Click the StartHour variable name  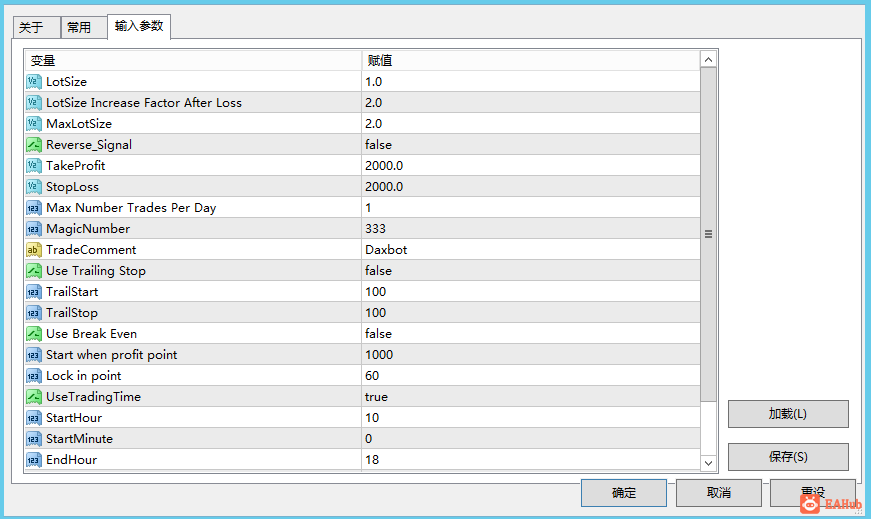pyautogui.click(x=74, y=418)
